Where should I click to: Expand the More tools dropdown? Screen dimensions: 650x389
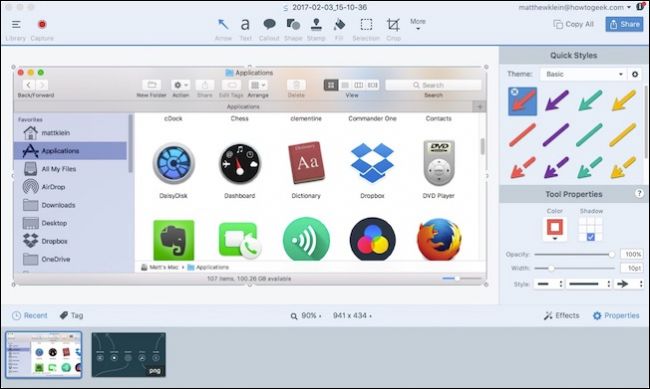point(418,24)
